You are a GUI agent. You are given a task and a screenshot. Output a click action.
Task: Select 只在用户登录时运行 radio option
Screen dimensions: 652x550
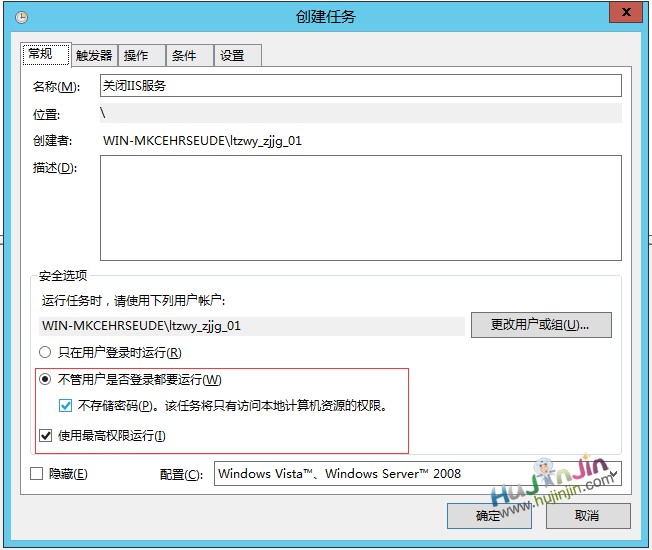tap(45, 353)
